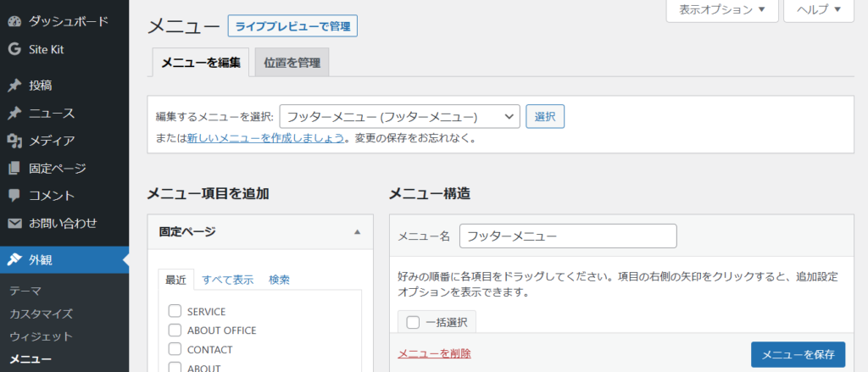Image resolution: width=868 pixels, height=372 pixels.
Task: Click the Site Kit G icon
Action: 14,49
